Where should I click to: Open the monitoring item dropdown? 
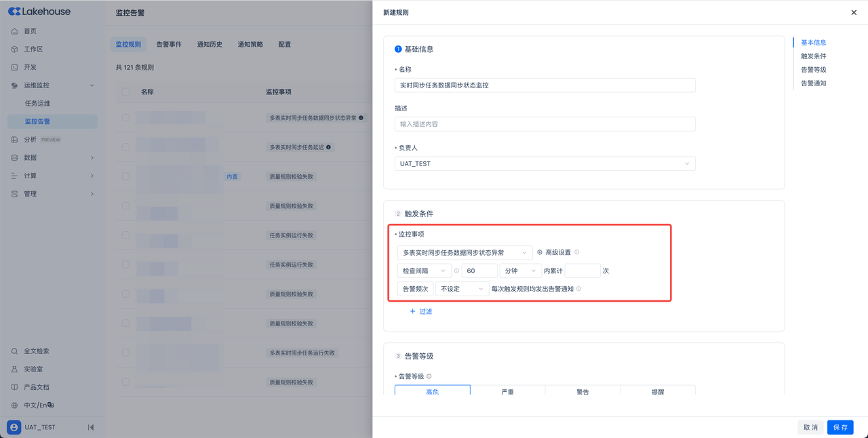point(465,253)
